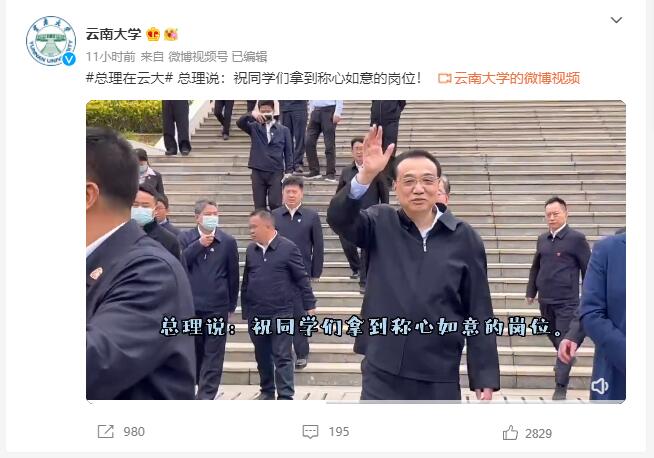Mute the video with speaker icon

click(599, 386)
